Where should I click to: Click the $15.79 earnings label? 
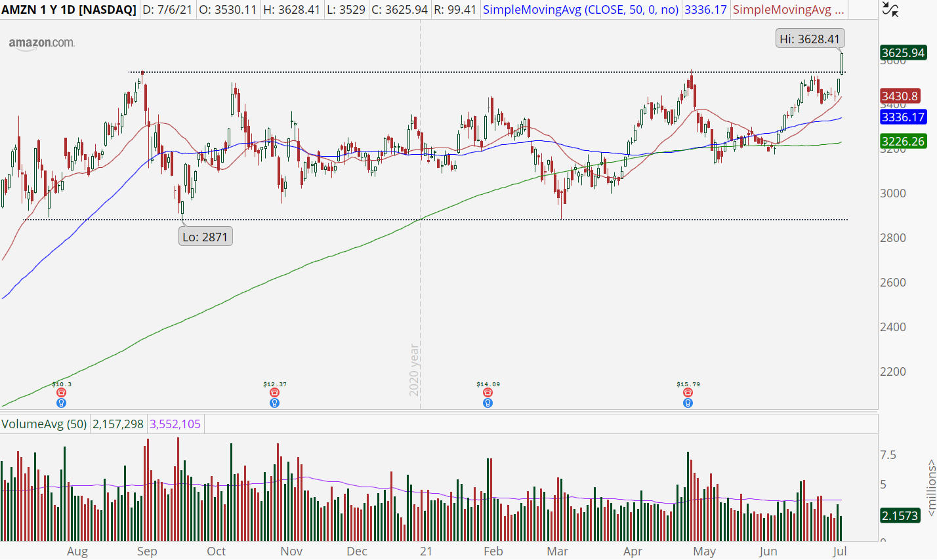pos(688,384)
